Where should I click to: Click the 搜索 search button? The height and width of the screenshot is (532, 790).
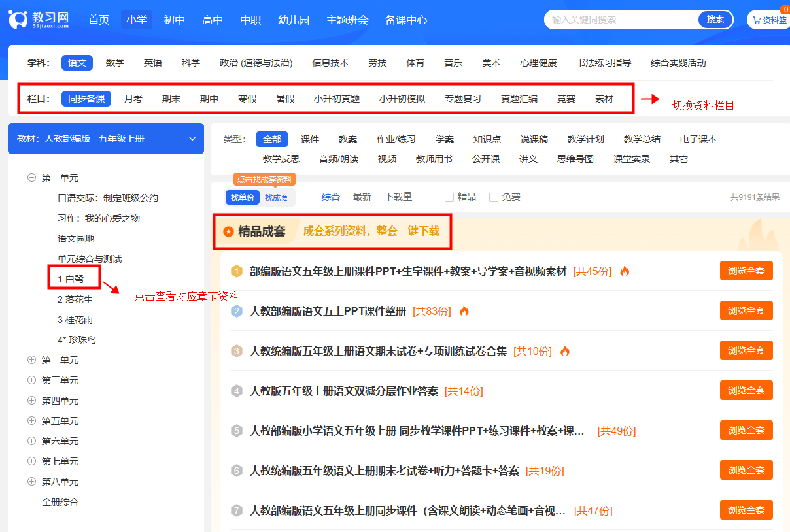715,20
